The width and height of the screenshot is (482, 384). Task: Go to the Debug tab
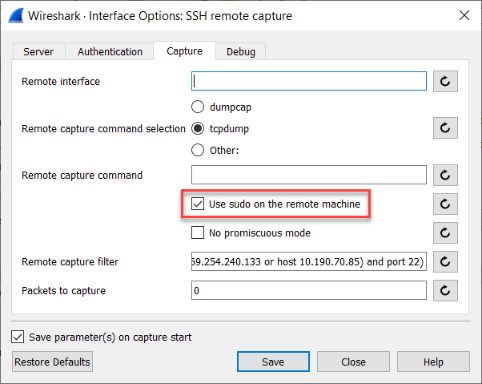(241, 52)
